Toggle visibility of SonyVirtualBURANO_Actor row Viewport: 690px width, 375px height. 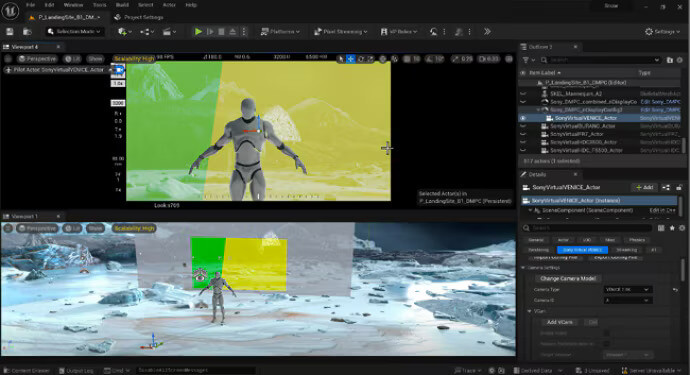[523, 126]
